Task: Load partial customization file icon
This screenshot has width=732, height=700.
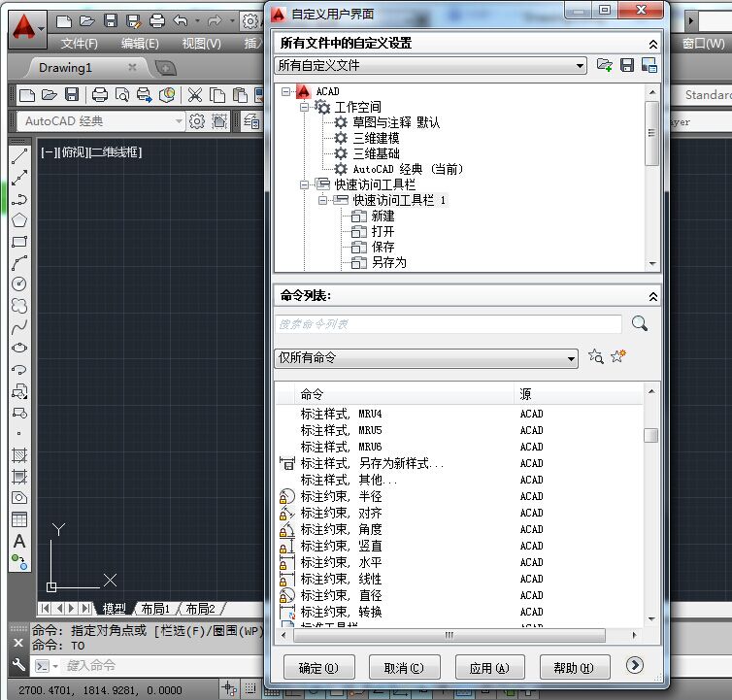Action: pos(605,65)
